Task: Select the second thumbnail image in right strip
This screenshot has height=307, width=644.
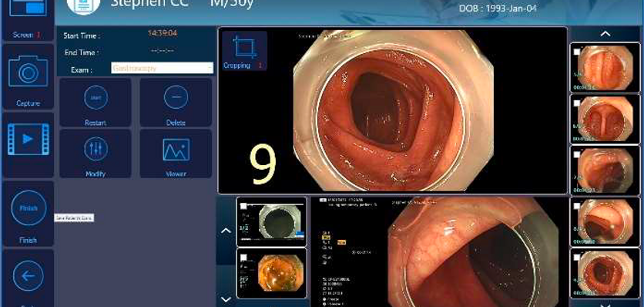Action: coord(605,119)
